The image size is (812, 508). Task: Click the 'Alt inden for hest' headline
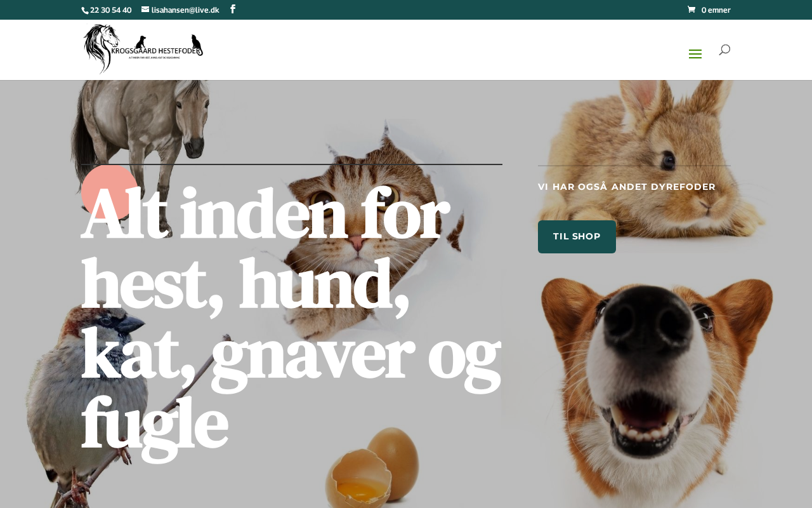[291, 318]
